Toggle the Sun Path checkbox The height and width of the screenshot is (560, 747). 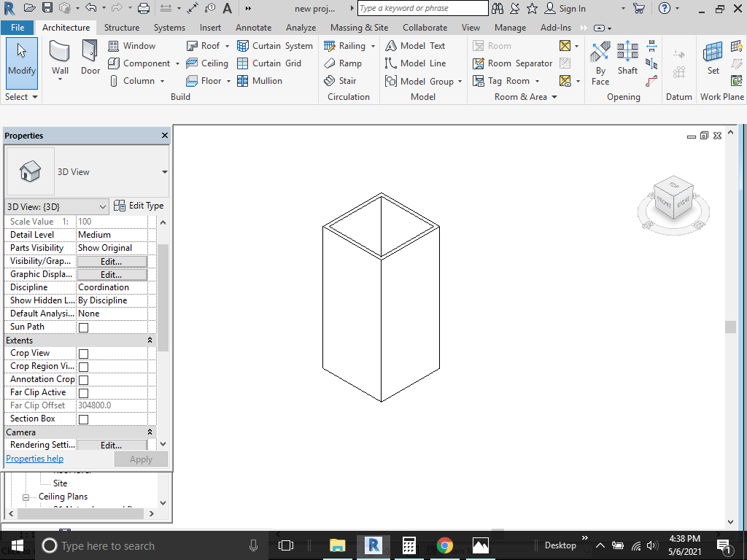pyautogui.click(x=83, y=327)
